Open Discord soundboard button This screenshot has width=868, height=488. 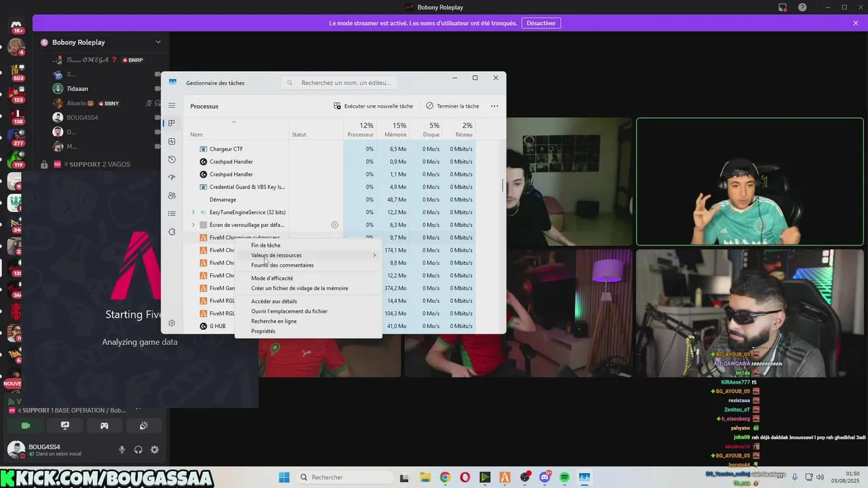[x=144, y=426]
